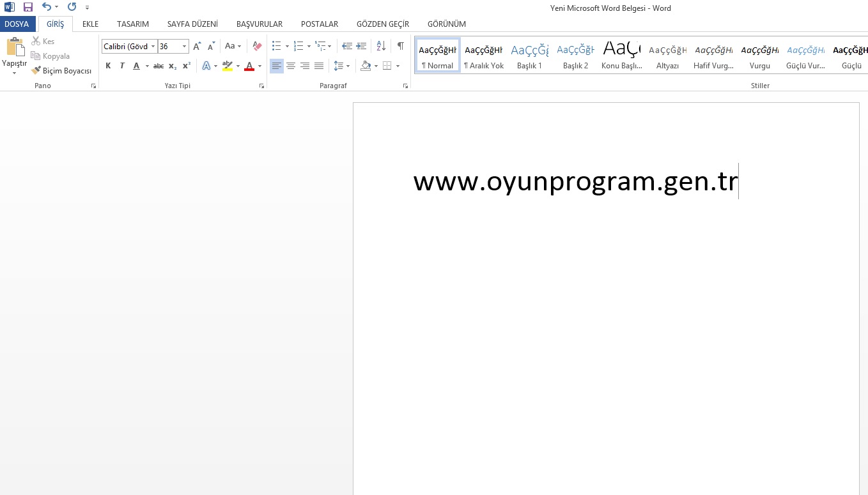Toggle bold formatting with the K button

(108, 66)
